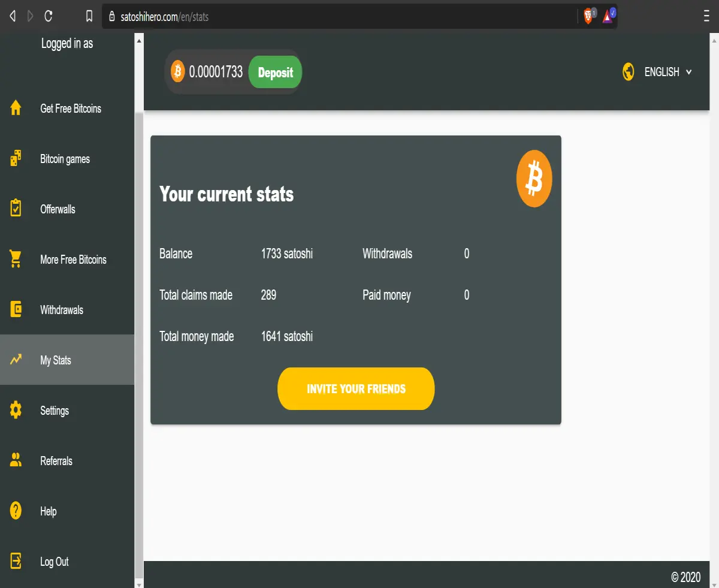Open Referrals in the sidebar
719x588 pixels.
point(67,461)
